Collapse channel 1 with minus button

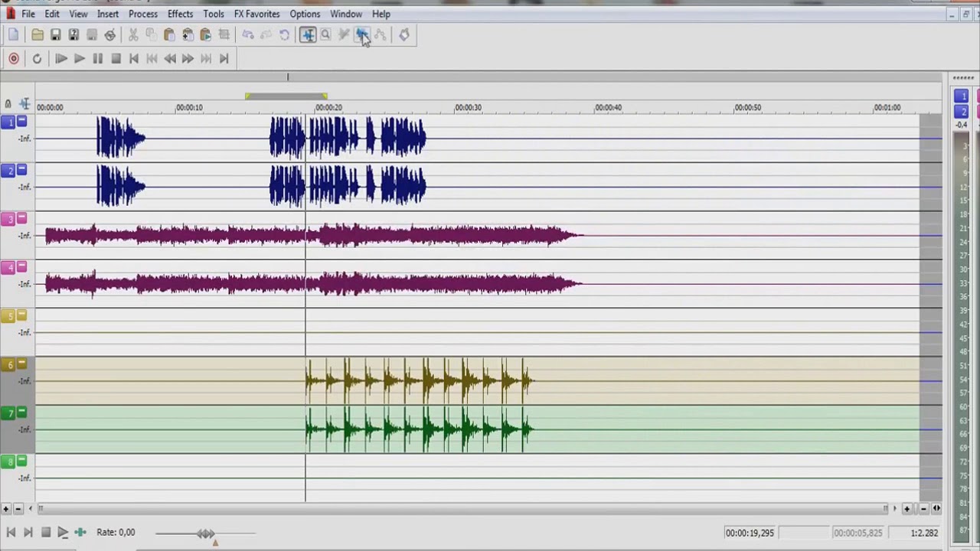pos(21,121)
